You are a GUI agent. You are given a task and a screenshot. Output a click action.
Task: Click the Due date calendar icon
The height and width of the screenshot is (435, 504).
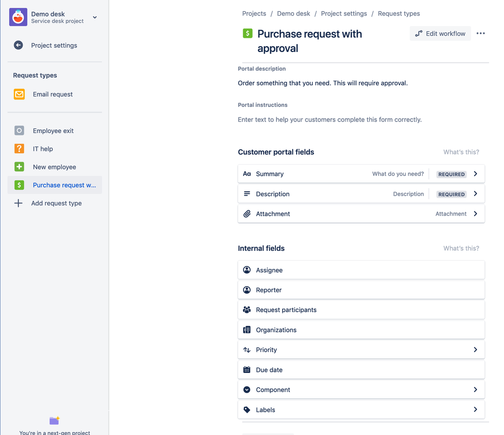tap(247, 369)
